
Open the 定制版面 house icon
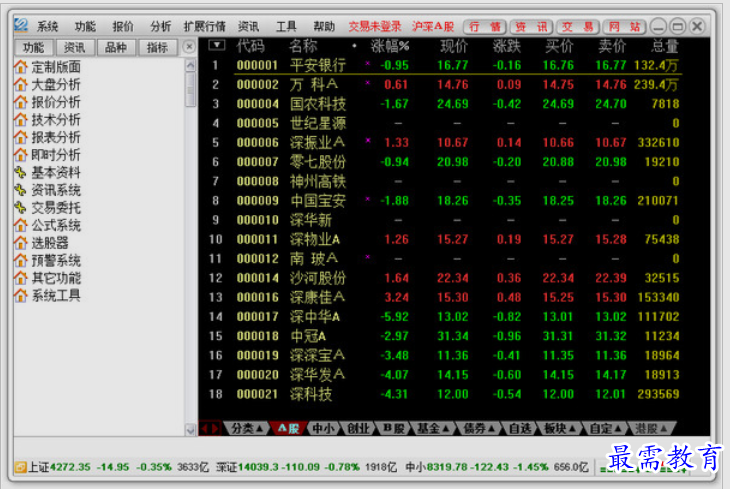pyautogui.click(x=20, y=67)
